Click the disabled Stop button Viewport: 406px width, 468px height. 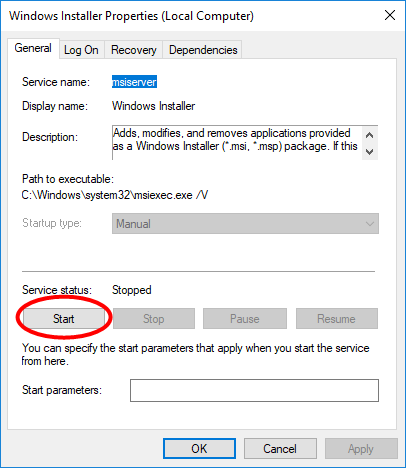pos(154,319)
